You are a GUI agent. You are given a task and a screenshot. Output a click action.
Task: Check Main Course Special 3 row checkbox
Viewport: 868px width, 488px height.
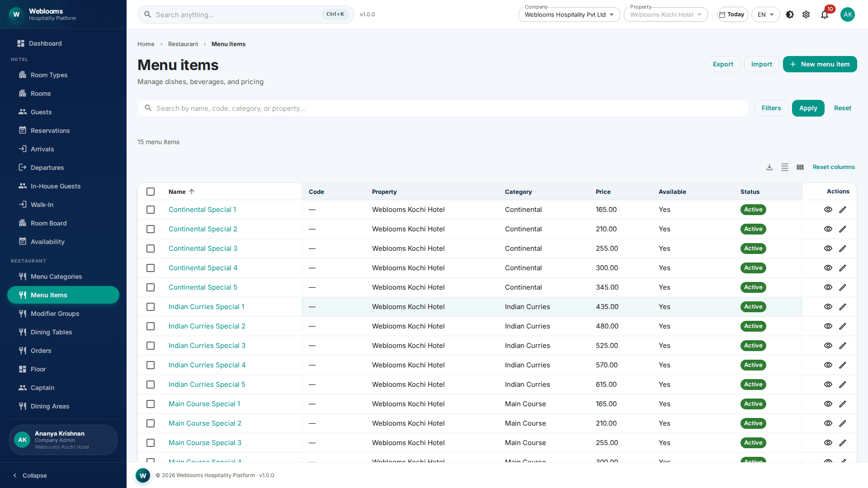click(x=151, y=443)
